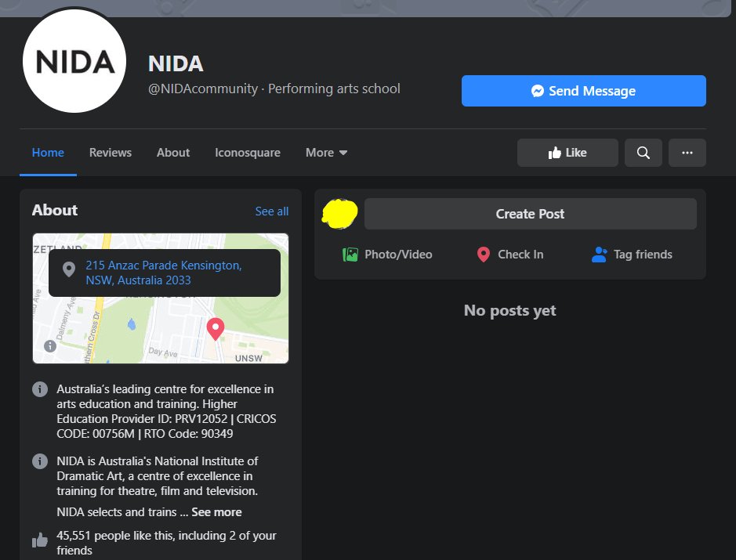Click the location marker beside the address text
736x560 pixels.
coord(69,269)
